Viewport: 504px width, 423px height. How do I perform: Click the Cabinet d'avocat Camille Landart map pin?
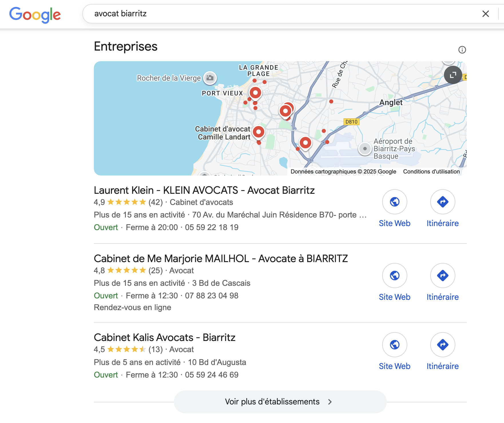point(258,131)
